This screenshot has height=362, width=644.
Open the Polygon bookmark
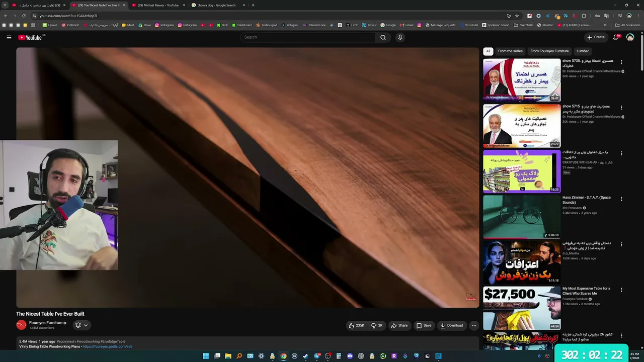[290, 25]
